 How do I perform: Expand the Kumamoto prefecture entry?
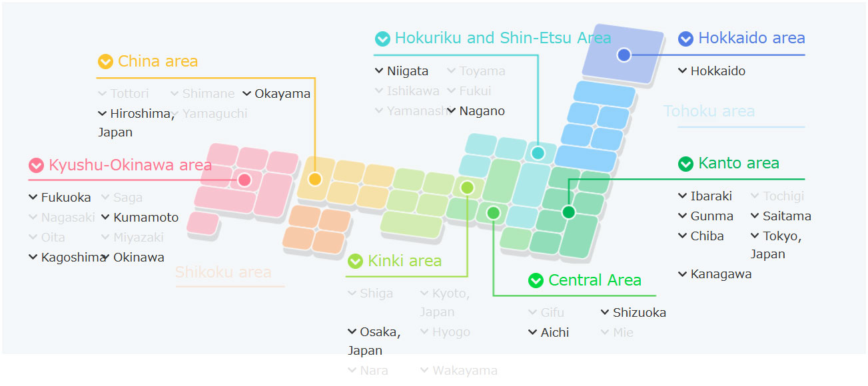coord(140,218)
